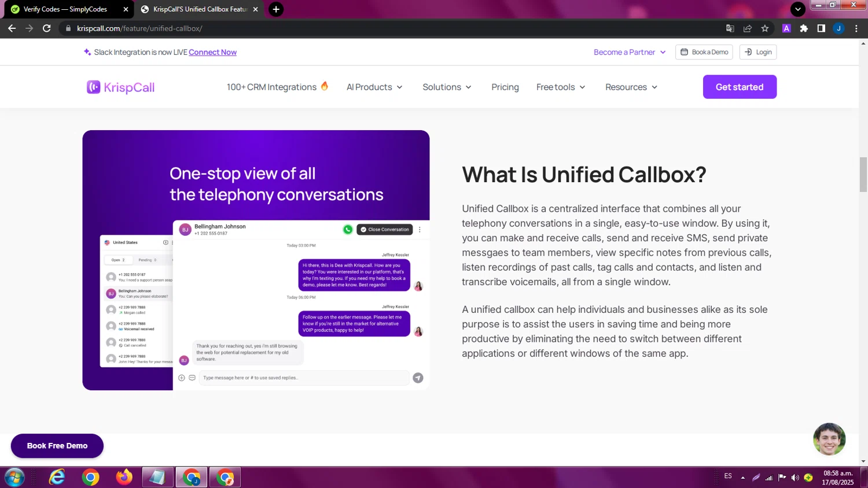Screen dimensions: 868x488
Task: Expand the AI Products menu
Action: tap(374, 87)
